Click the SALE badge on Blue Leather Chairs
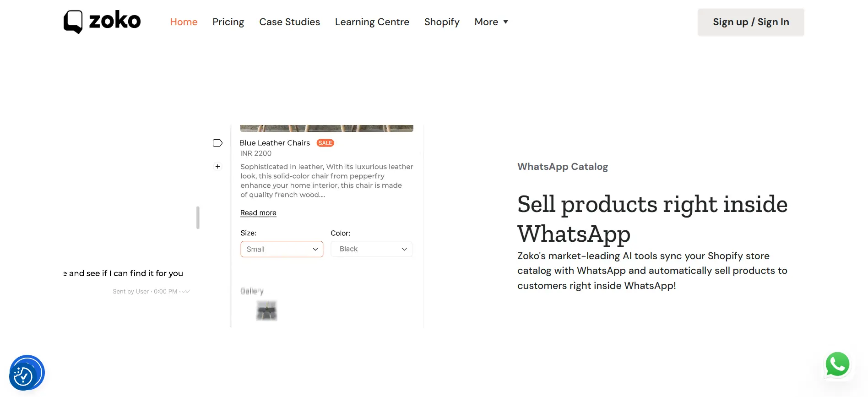Screen dimensions: 868x397 coord(325,142)
